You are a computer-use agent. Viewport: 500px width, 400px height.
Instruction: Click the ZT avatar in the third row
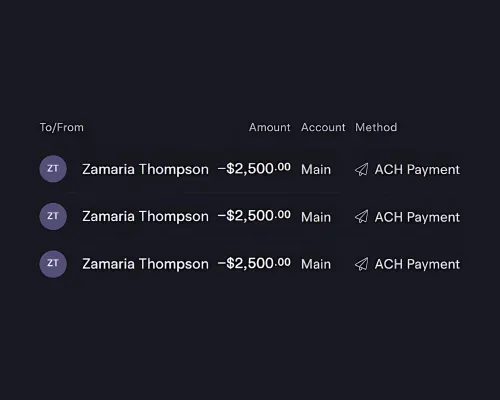pyautogui.click(x=53, y=264)
